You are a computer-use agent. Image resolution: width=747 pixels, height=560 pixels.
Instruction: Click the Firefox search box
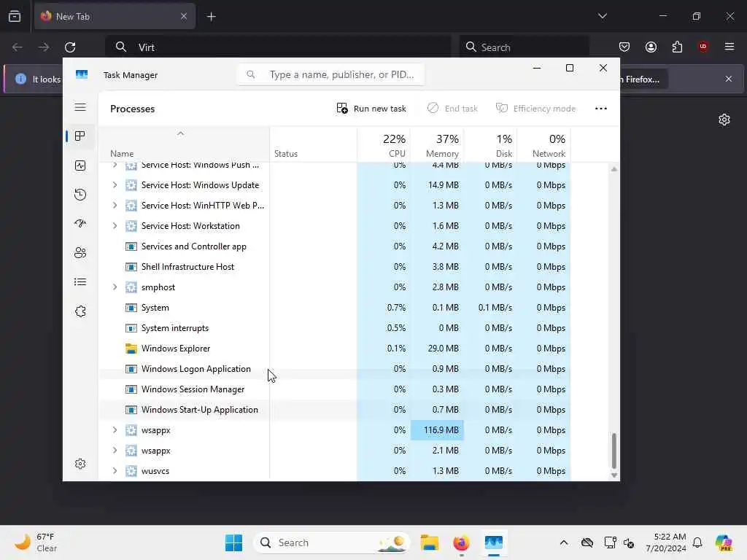[524, 47]
